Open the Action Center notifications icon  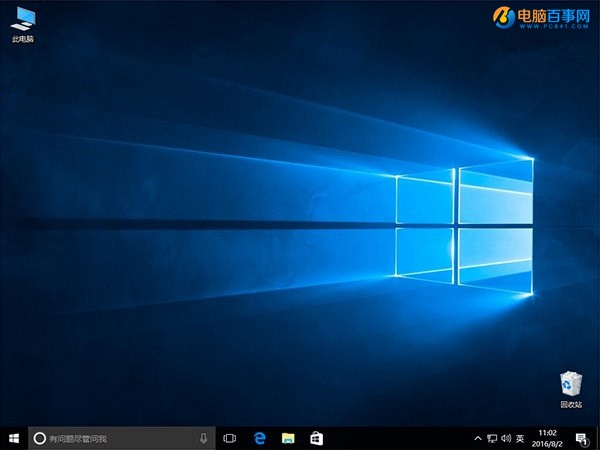[x=582, y=439]
